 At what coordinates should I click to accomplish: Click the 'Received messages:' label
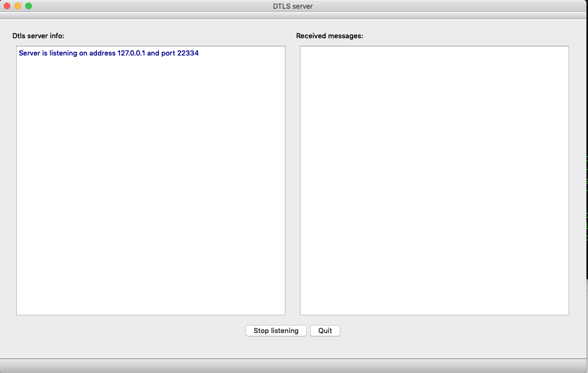click(x=329, y=36)
